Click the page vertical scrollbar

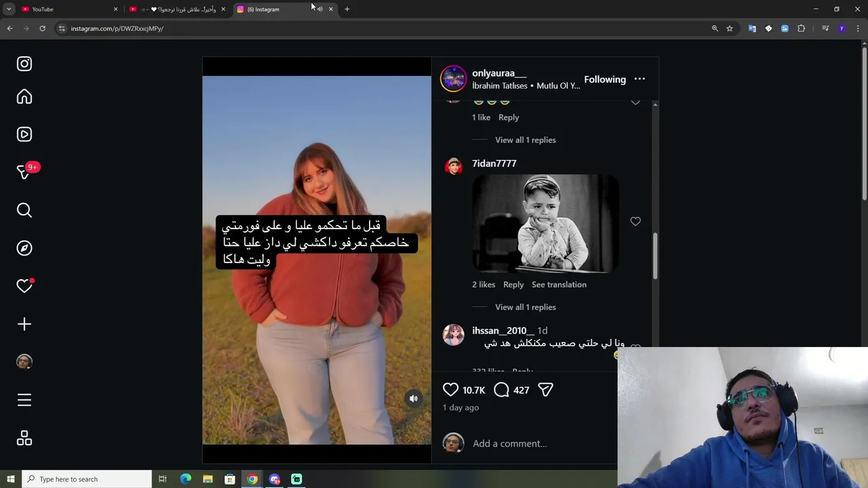[863, 125]
